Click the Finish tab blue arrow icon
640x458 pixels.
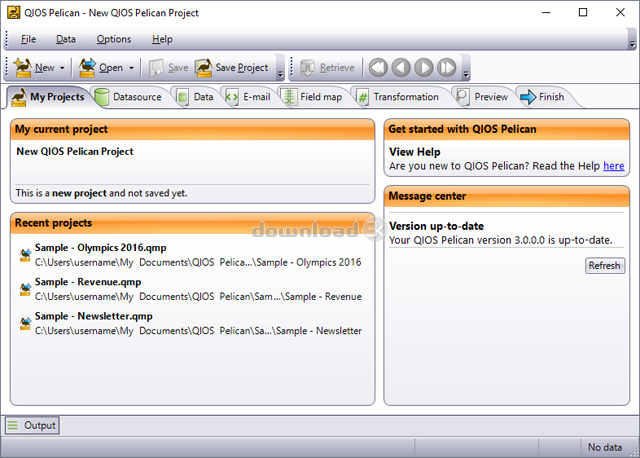(x=528, y=97)
